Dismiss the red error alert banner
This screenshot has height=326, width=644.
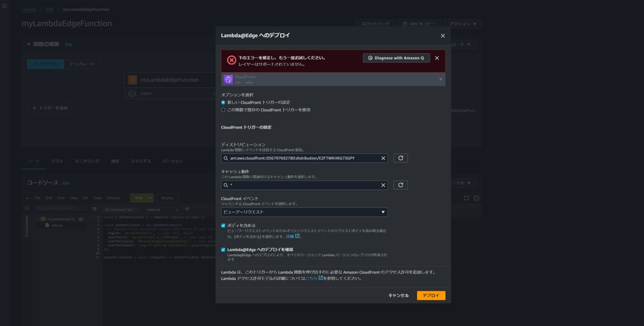pyautogui.click(x=437, y=58)
